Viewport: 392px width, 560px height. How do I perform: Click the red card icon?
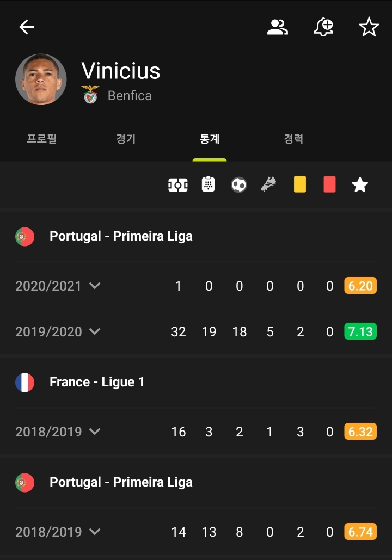click(329, 184)
